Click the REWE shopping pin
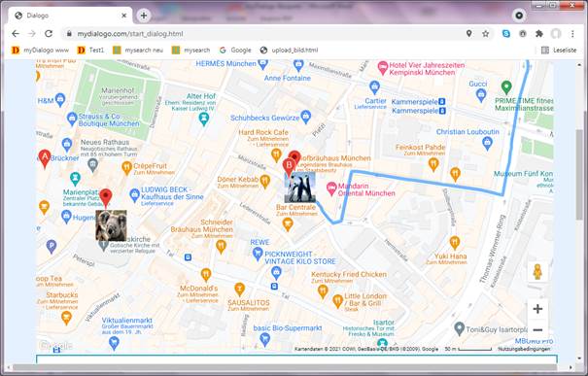Image resolution: width=588 pixels, height=376 pixels. coord(258,254)
